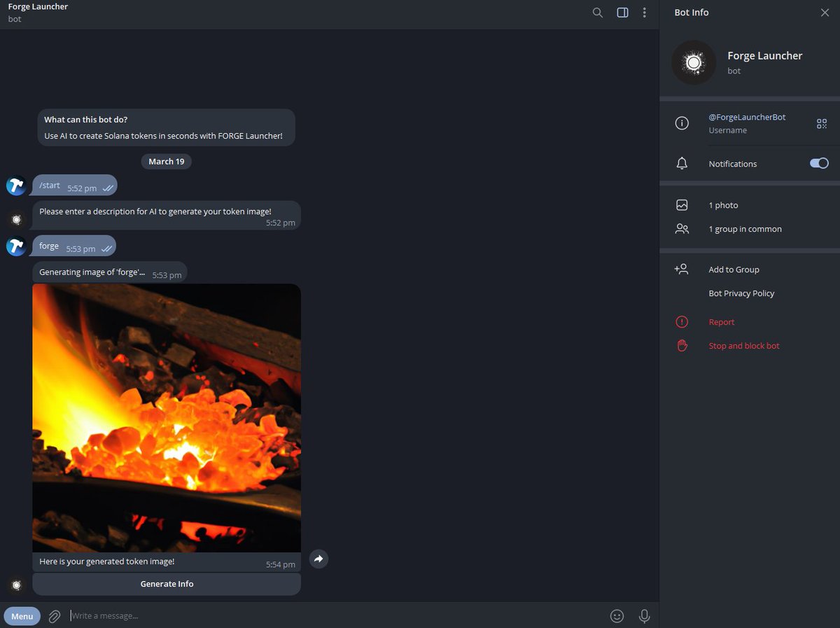Focus the Write a message input field
The image size is (840, 628).
(x=336, y=615)
